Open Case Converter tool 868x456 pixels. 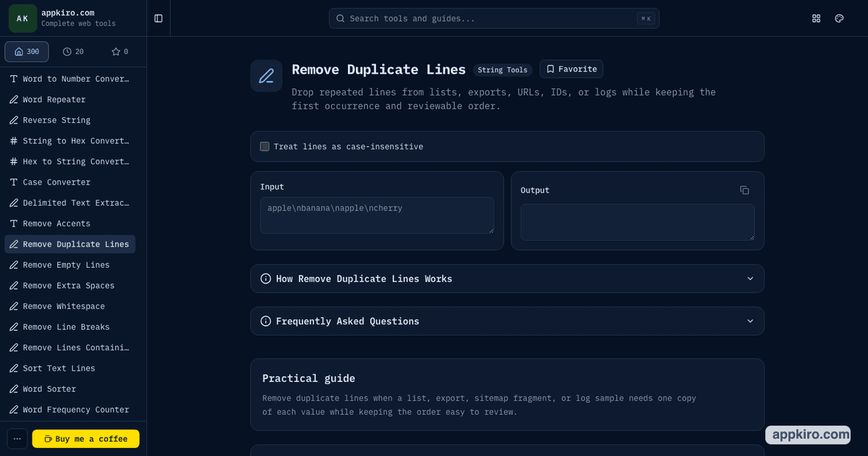click(x=70, y=182)
